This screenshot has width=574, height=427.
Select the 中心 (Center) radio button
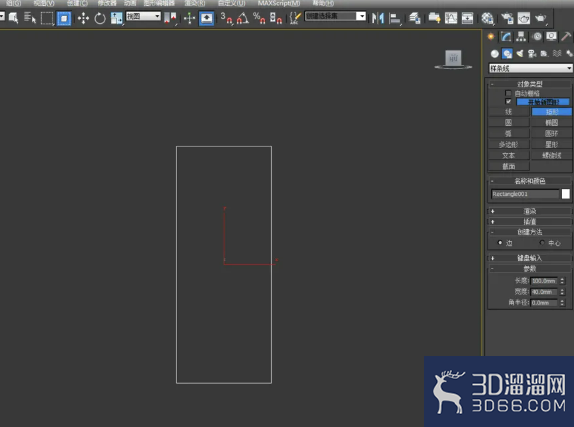542,242
